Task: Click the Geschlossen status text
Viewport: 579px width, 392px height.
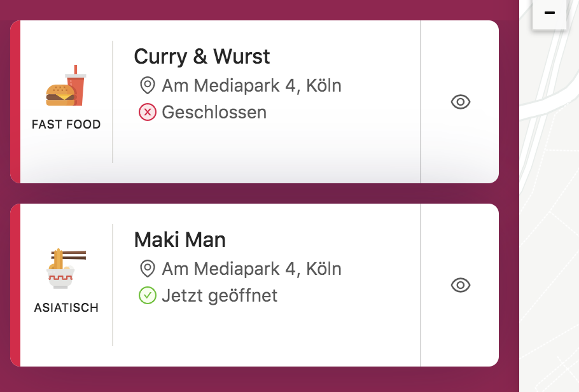Action: click(x=214, y=113)
